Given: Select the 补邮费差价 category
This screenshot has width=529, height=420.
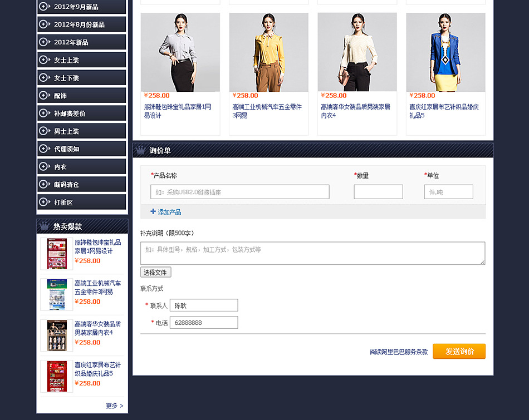Looking at the screenshot, I should (82, 113).
